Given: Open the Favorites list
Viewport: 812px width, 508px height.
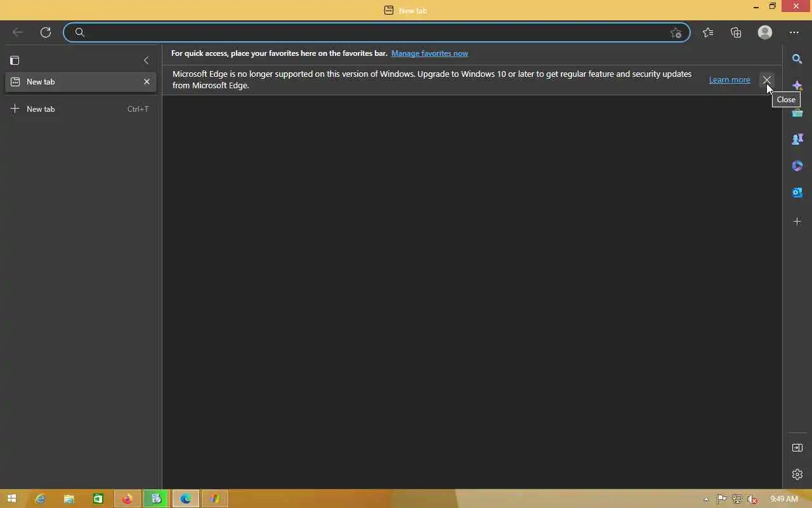Looking at the screenshot, I should 708,32.
